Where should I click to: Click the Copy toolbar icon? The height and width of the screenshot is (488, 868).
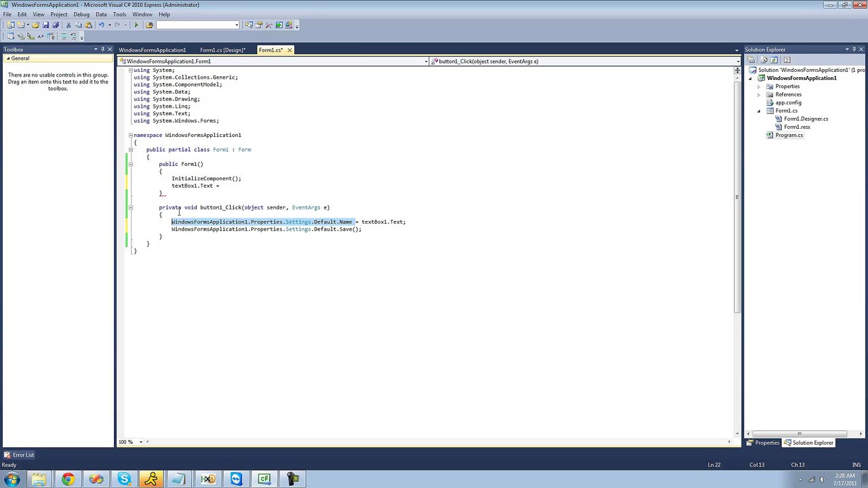[79, 25]
